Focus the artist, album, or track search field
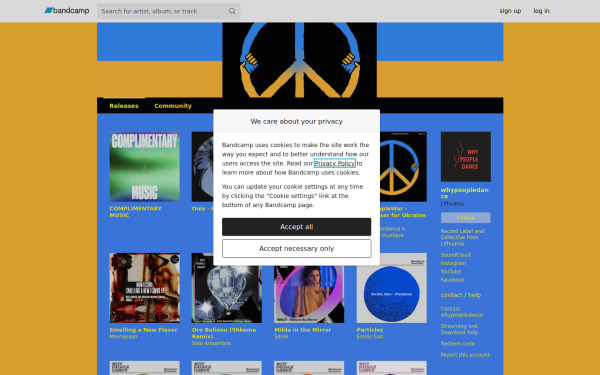This screenshot has height=375, width=600. [168, 11]
